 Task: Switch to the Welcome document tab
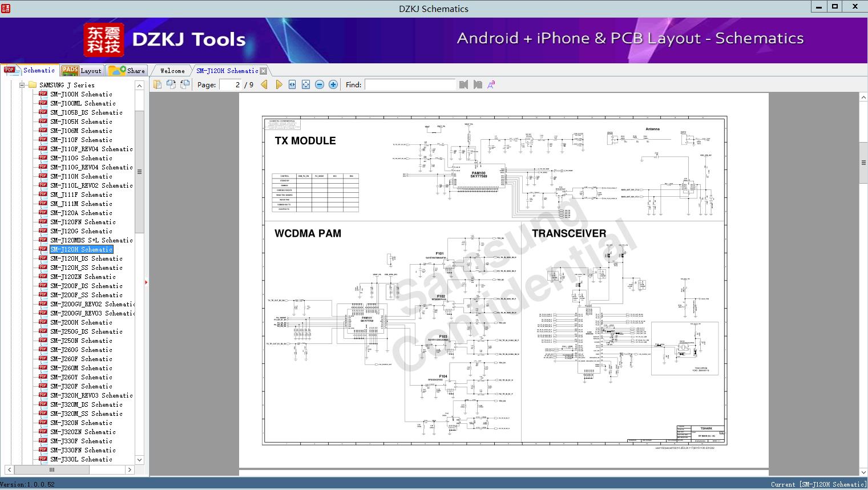[x=172, y=71]
